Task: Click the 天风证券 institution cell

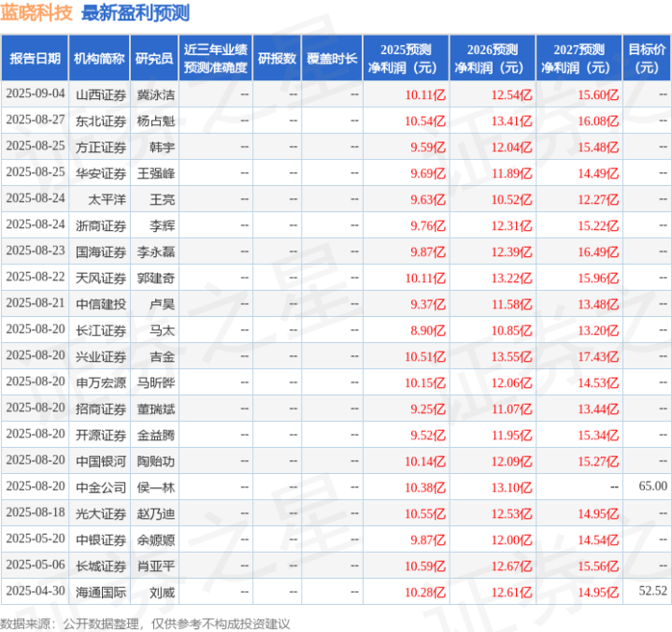Action: coord(101,279)
